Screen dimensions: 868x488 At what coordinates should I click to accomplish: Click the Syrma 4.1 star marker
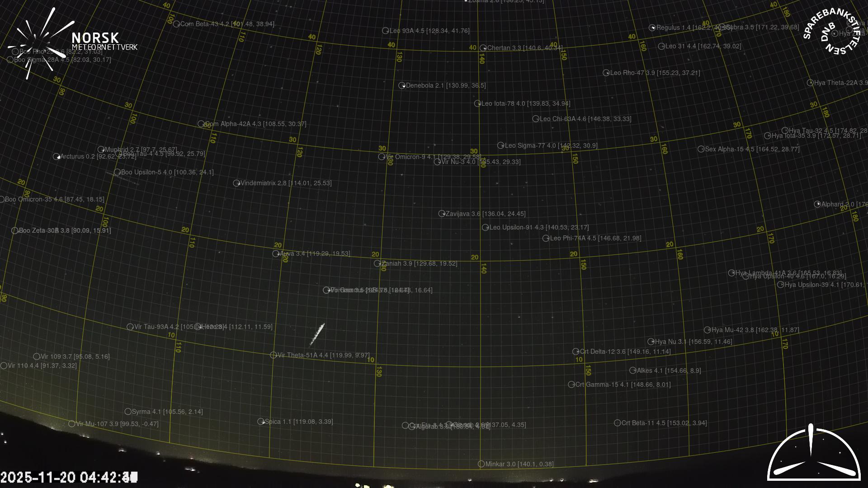coord(128,412)
